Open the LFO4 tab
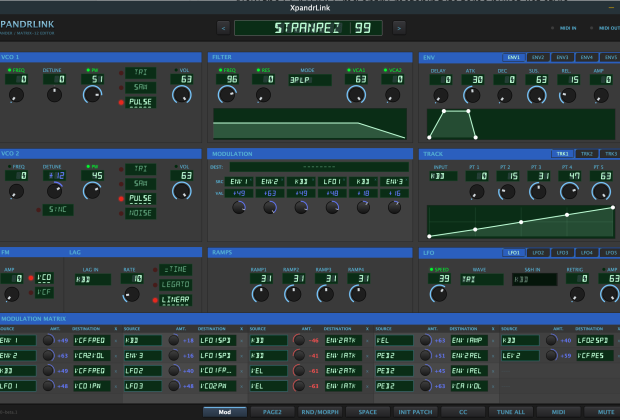620x420 pixels. (587, 253)
